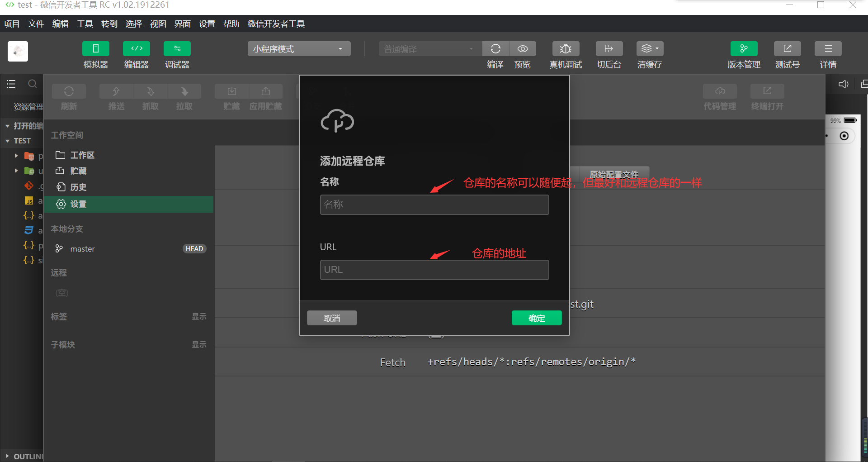
Task: Click the detach window icon at top right
Action: [863, 84]
